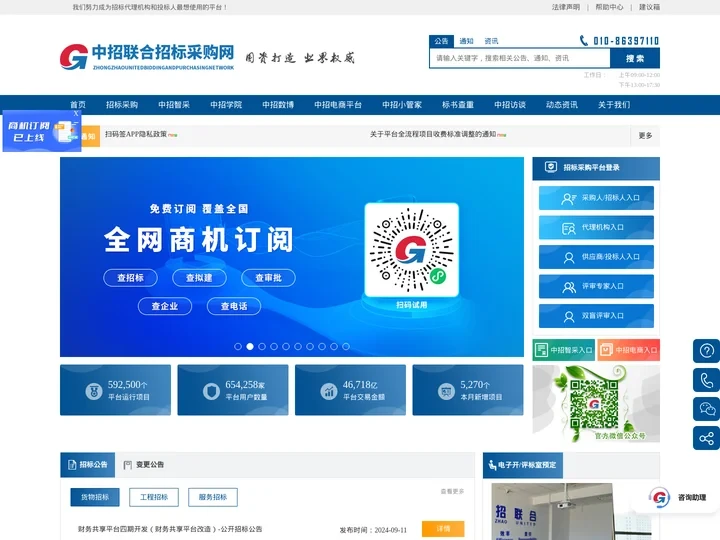Click the 中招联合招标采购网 G logo
Screen dimensions: 720x540
(x=74, y=57)
